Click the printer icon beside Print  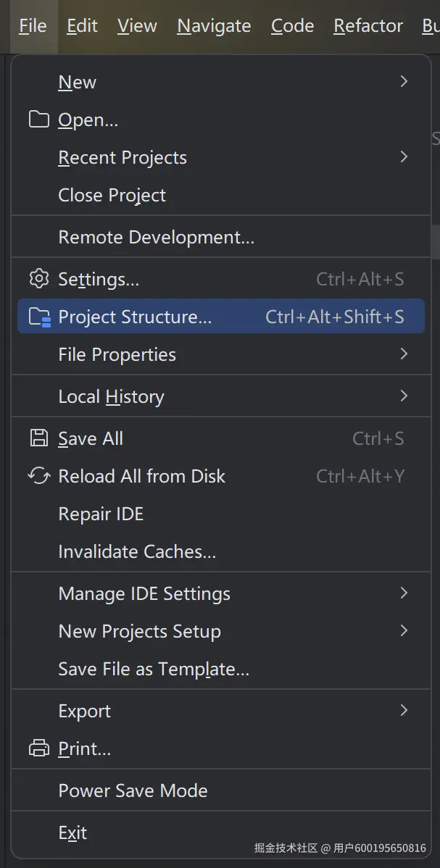coord(38,748)
